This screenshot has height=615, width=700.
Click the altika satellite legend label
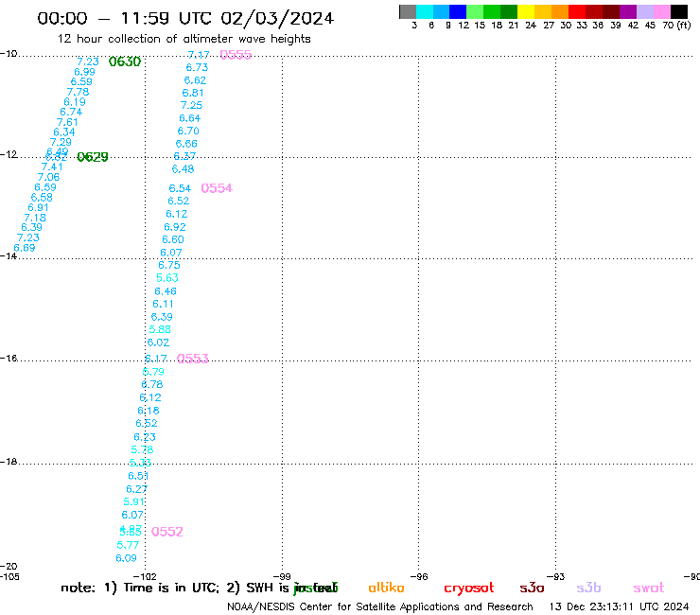[x=386, y=588]
